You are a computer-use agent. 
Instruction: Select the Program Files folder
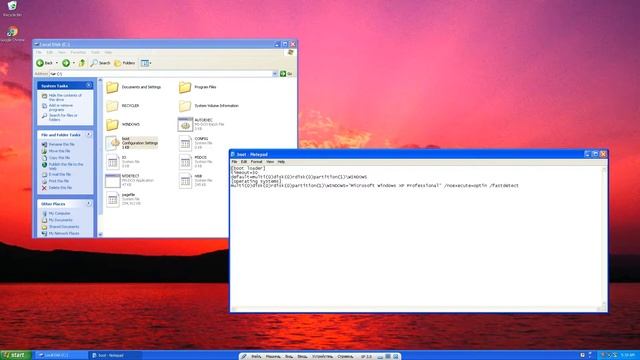[x=198, y=87]
